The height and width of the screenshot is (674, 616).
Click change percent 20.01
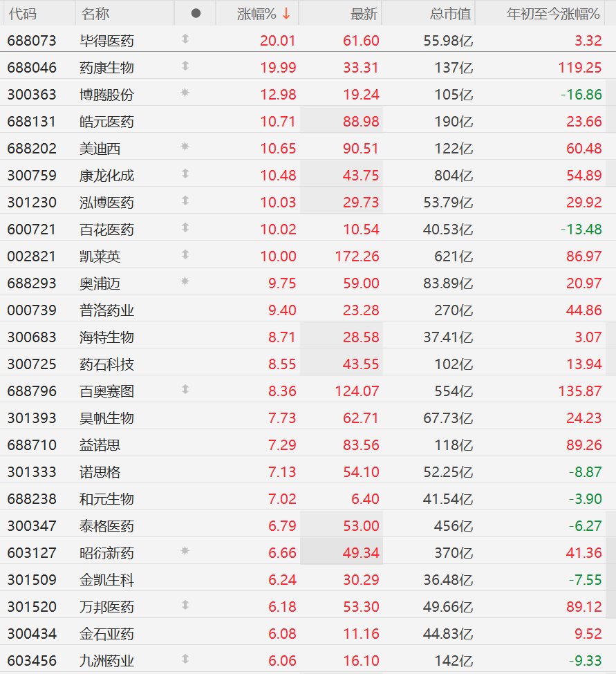tap(278, 40)
